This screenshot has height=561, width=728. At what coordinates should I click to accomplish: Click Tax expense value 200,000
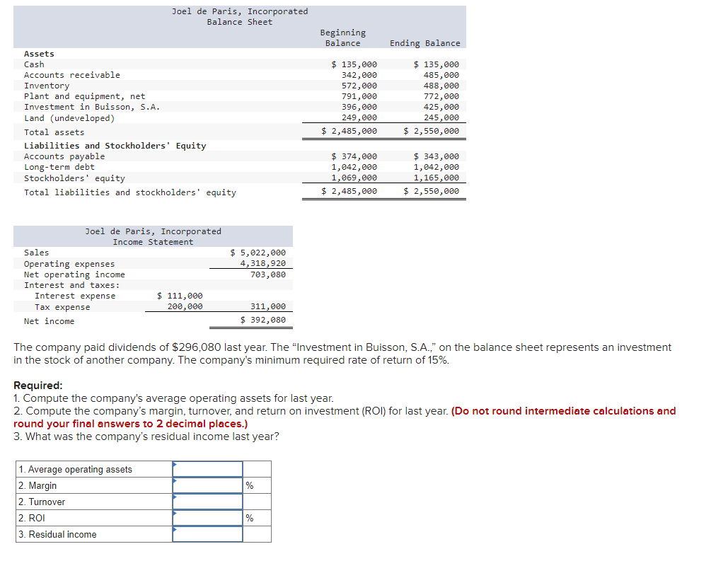point(185,306)
